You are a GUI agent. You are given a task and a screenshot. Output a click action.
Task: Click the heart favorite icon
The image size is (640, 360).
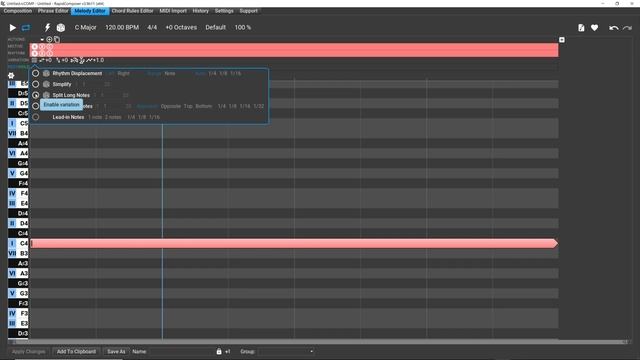click(x=594, y=28)
